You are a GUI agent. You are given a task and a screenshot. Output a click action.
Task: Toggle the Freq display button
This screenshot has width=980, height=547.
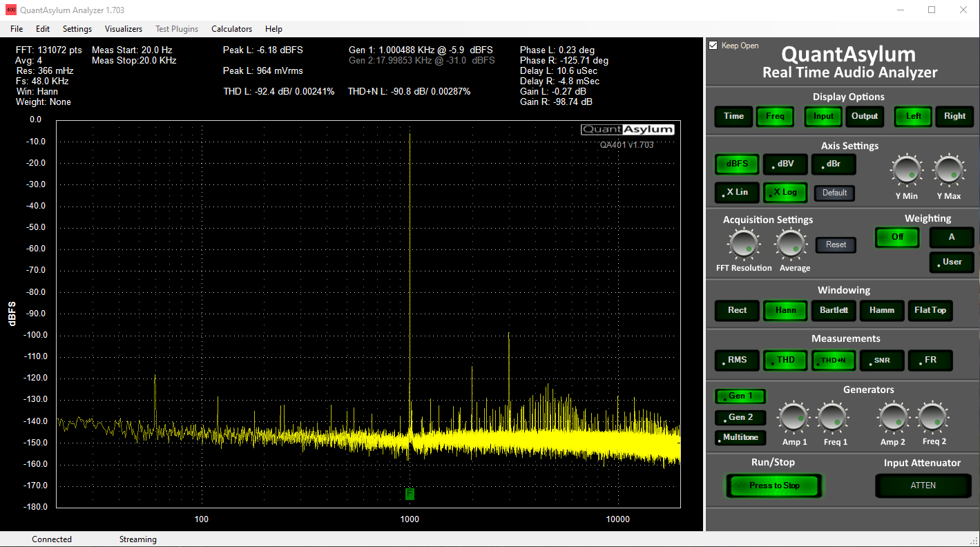776,116
